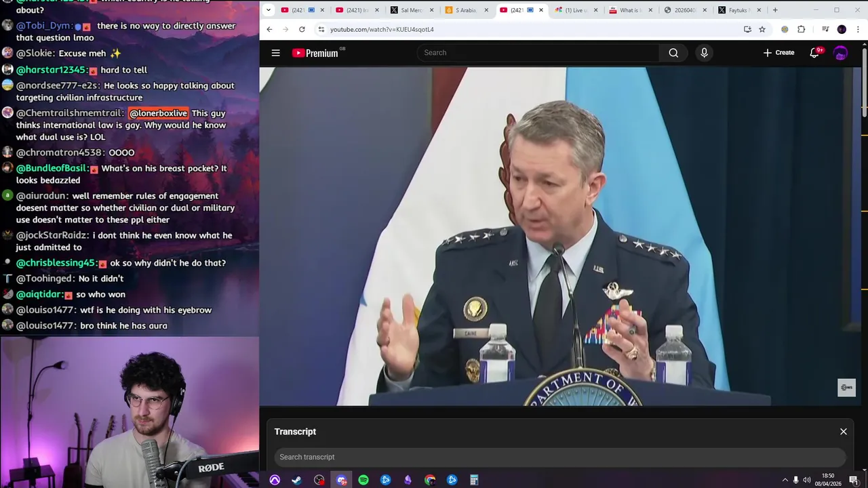Open YouTube notifications bell
This screenshot has height=488, width=868.
pos(814,53)
